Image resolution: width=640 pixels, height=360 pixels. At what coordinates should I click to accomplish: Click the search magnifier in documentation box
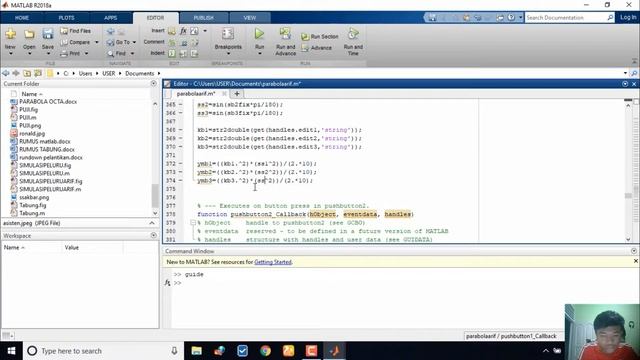pyautogui.click(x=610, y=18)
